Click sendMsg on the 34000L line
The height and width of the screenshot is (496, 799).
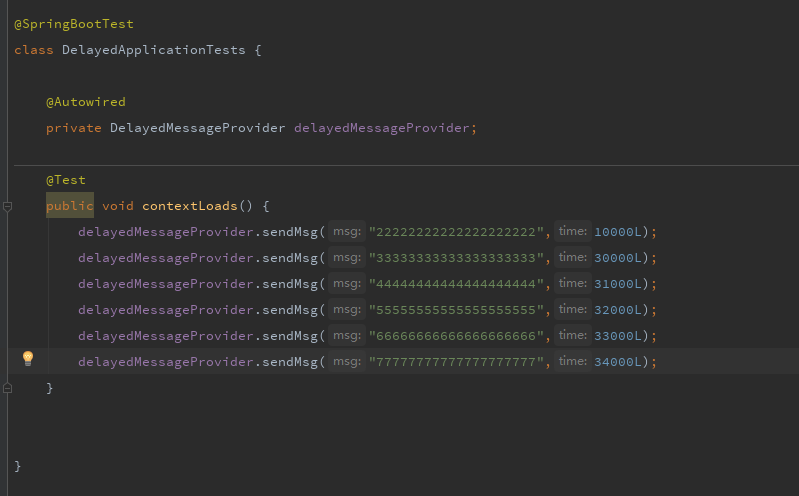point(290,362)
